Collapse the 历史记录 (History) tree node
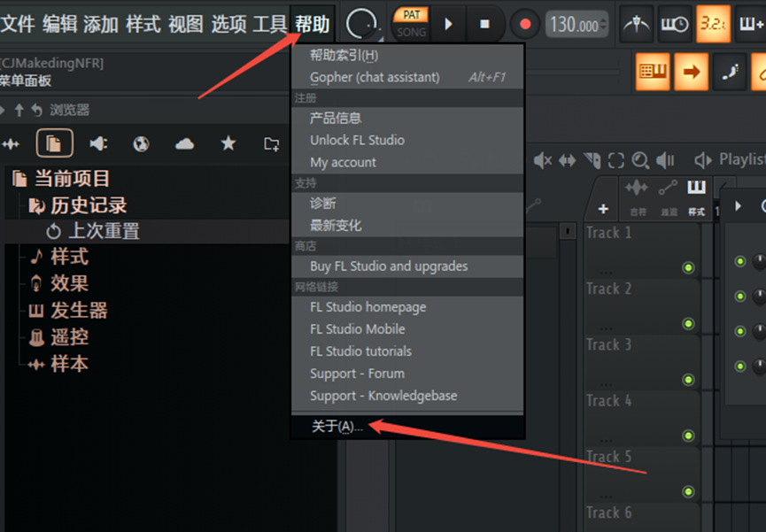This screenshot has width=766, height=532. click(x=88, y=205)
